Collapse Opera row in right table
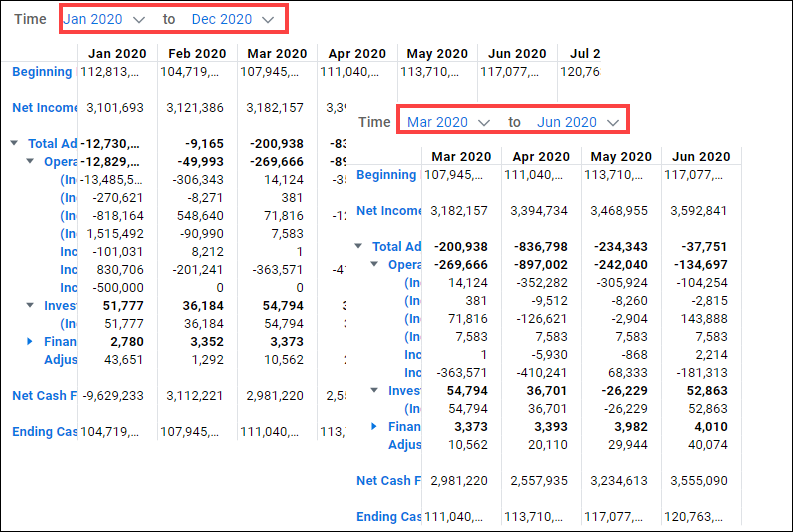Screen dimensions: 793x532 coord(374,264)
